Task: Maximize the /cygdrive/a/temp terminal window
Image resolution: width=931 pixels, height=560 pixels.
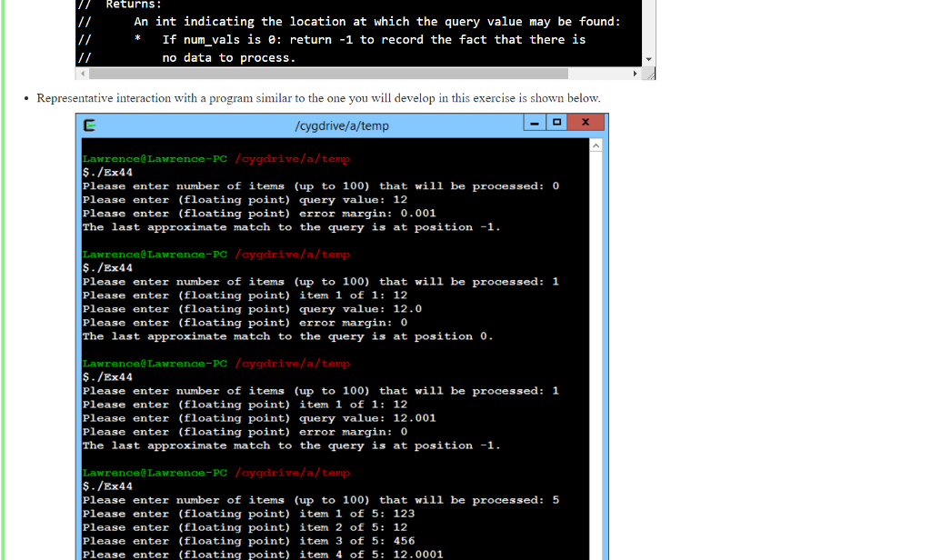Action: [557, 123]
